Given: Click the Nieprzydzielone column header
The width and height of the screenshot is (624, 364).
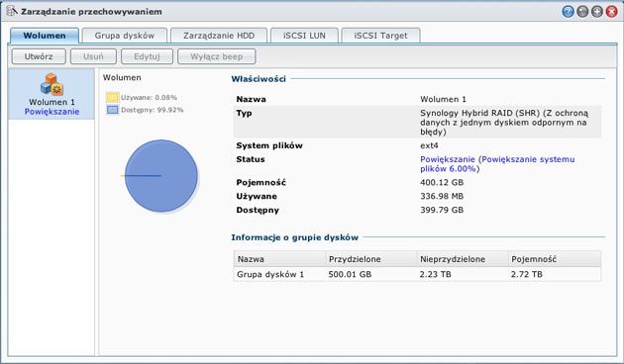Looking at the screenshot, I should [x=463, y=259].
